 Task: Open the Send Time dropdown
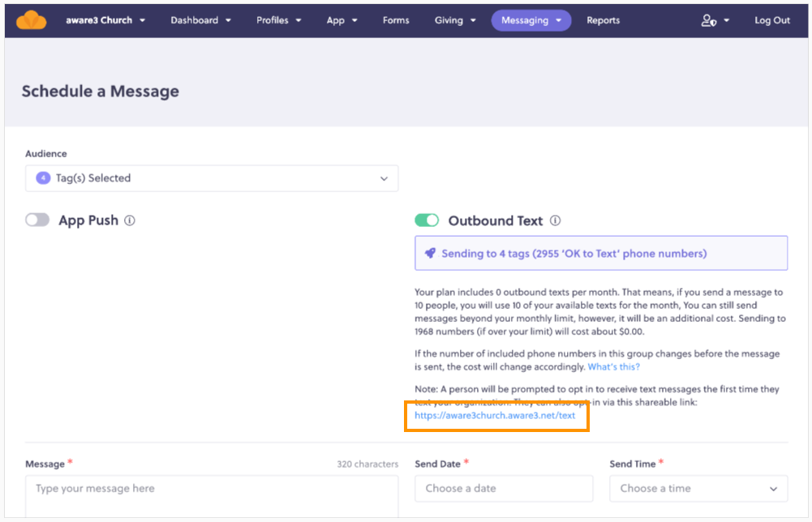(x=698, y=489)
